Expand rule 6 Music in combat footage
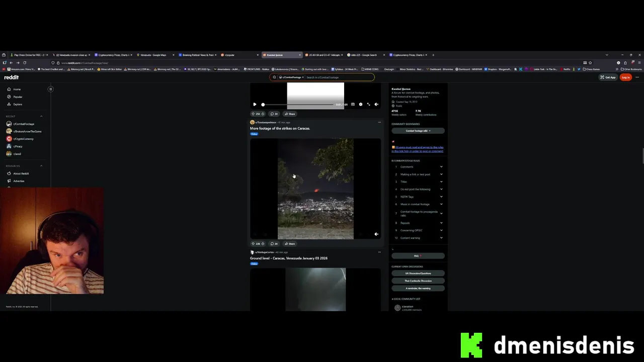Viewport: 644px width, 362px height. [x=418, y=204]
